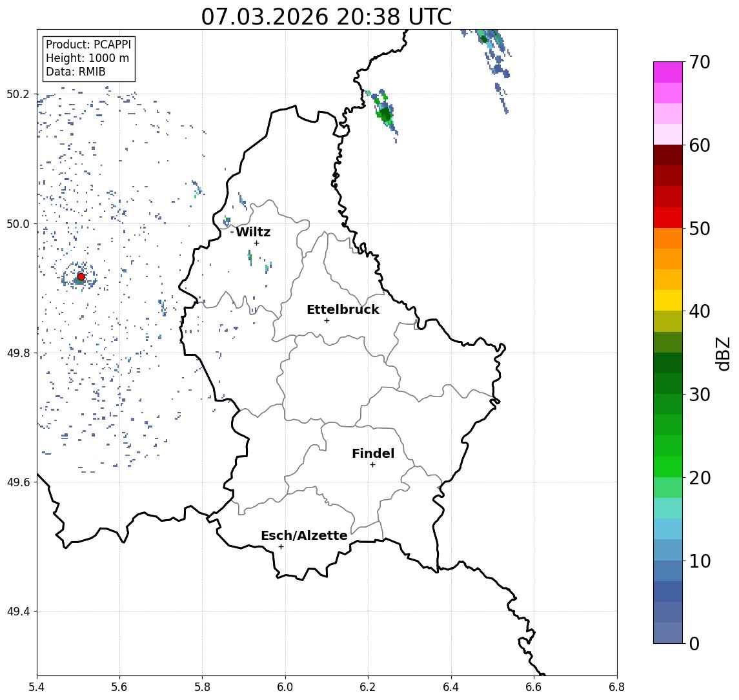Click the Wiltz station label
739x700 pixels.
point(253,232)
